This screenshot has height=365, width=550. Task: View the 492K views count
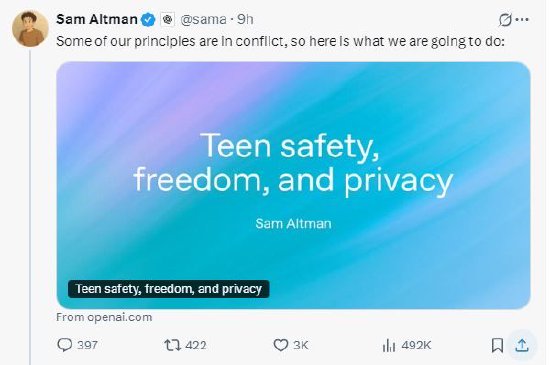click(x=416, y=345)
